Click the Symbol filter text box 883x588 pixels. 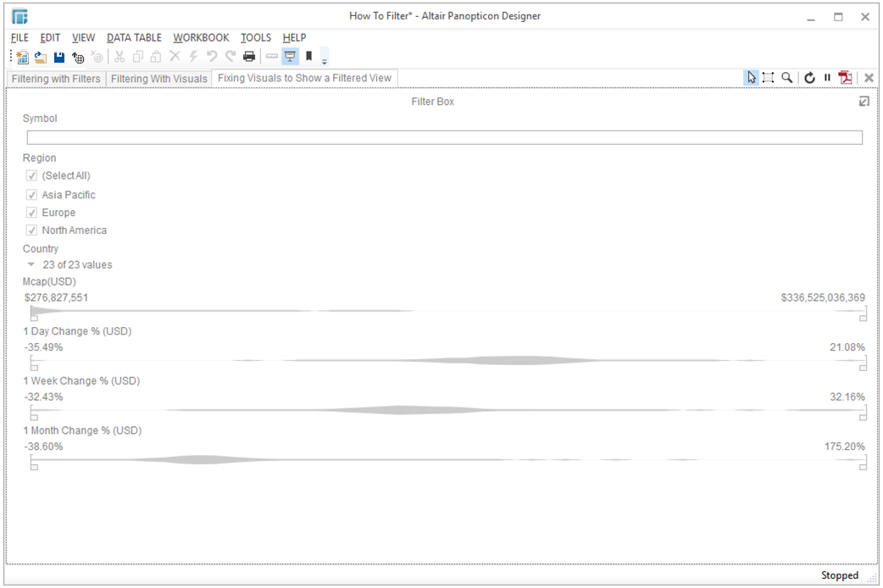coord(444,137)
